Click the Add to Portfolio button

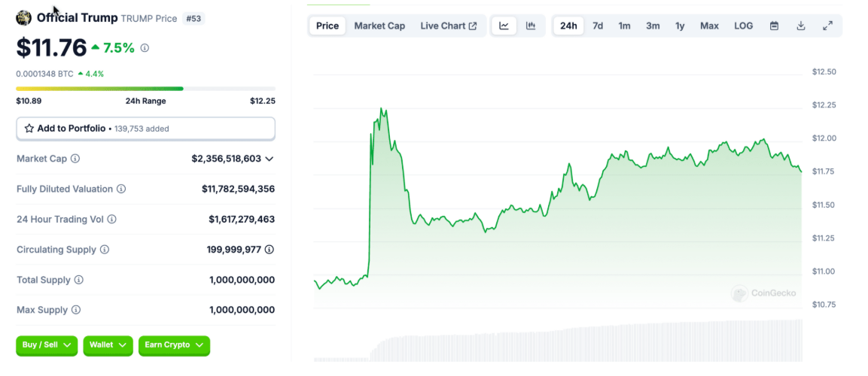[x=145, y=129]
